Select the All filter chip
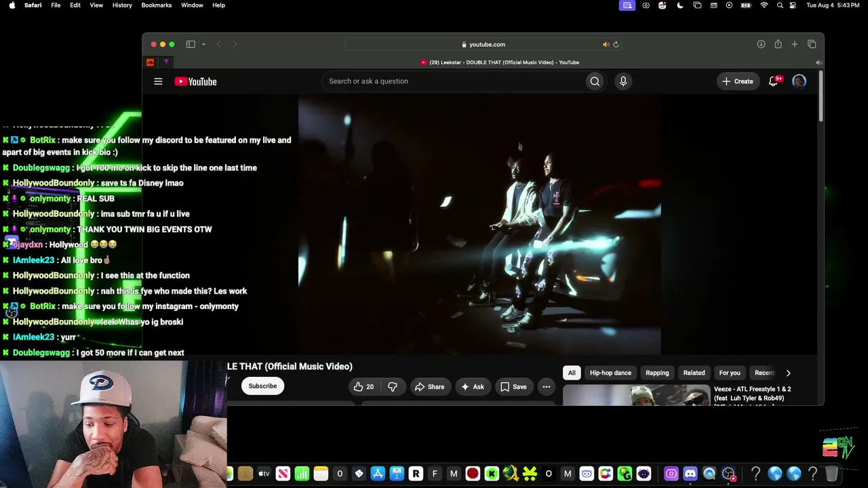The width and height of the screenshot is (868, 488). pos(572,373)
